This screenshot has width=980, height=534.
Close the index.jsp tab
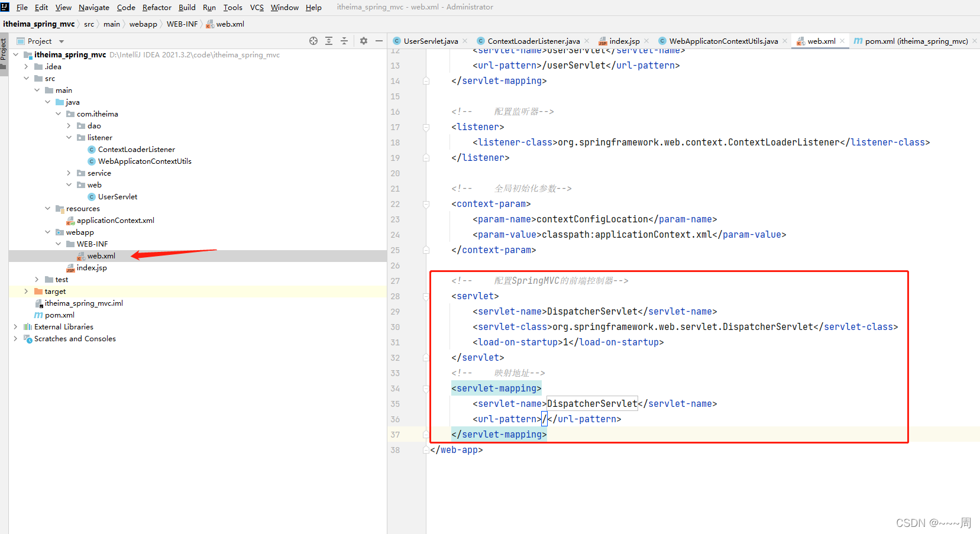click(x=646, y=41)
